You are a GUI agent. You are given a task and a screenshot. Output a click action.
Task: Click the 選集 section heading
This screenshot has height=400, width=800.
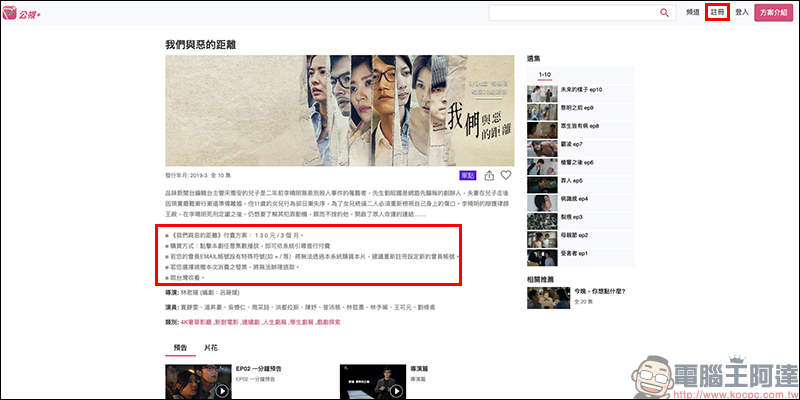point(533,59)
